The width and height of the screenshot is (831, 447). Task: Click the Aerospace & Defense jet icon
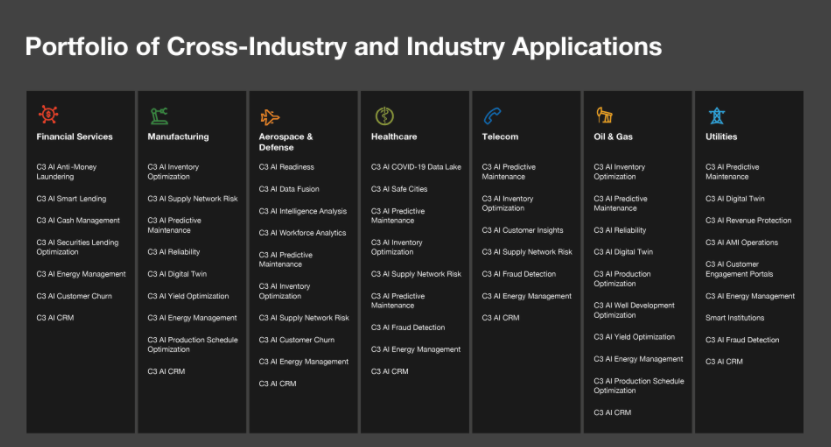[270, 116]
